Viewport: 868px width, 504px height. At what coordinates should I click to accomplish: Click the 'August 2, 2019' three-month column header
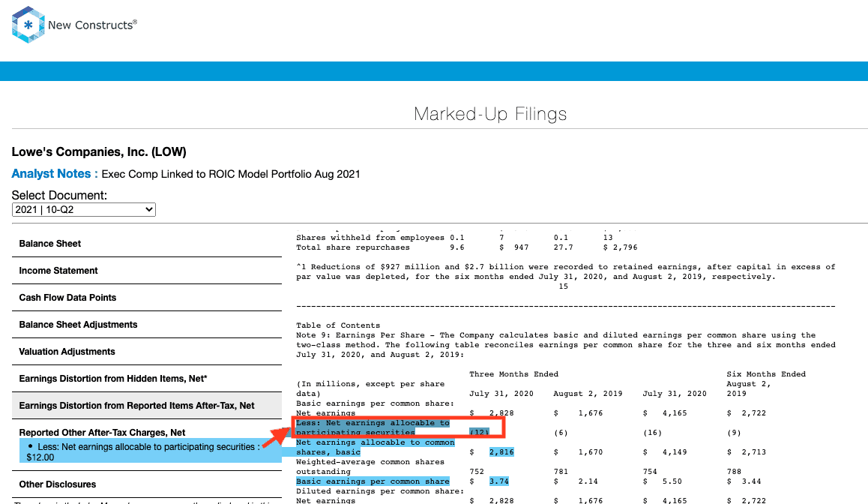point(588,394)
